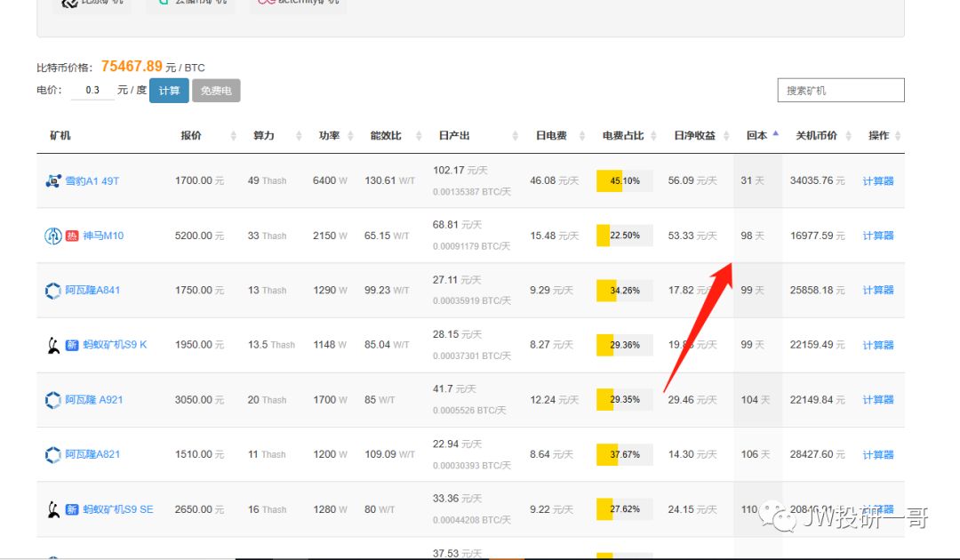The width and height of the screenshot is (960, 560).
Task: Click the 99.23 W/T efficiency cell
Action: [387, 290]
